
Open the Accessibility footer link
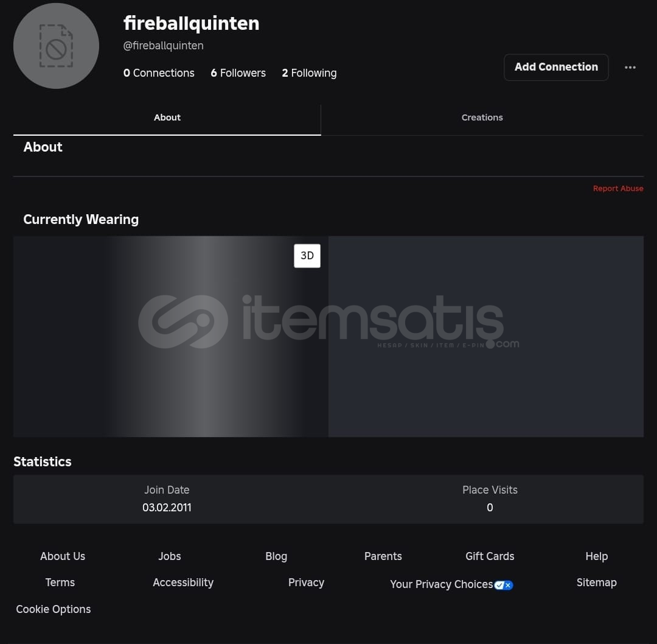[x=183, y=583]
